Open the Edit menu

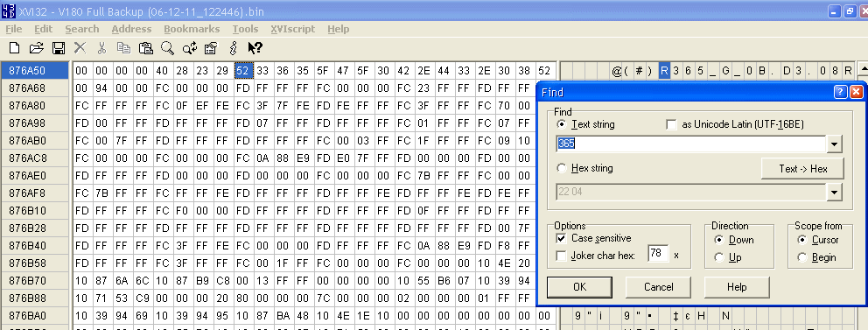click(43, 29)
